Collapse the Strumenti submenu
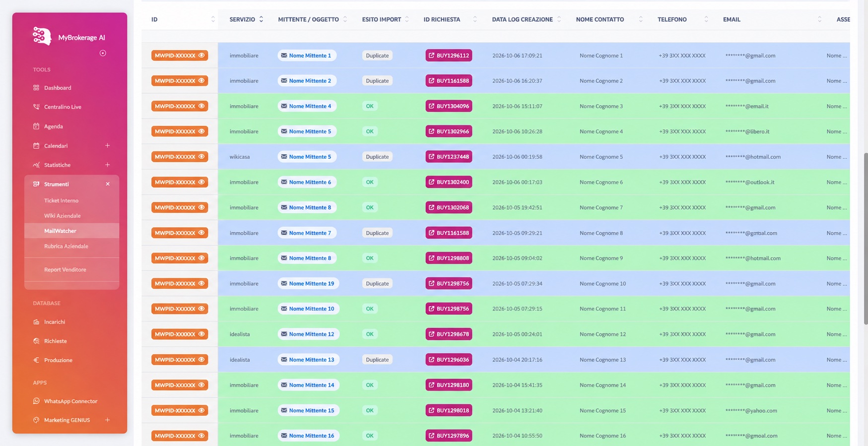The image size is (868, 446). coord(108,184)
